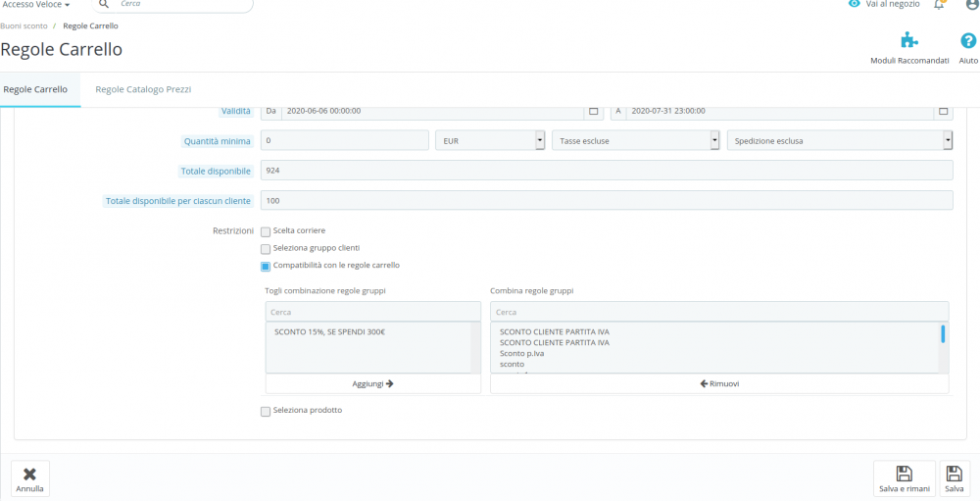980x501 pixels.
Task: Click the Totale disponibile field
Action: (x=607, y=171)
